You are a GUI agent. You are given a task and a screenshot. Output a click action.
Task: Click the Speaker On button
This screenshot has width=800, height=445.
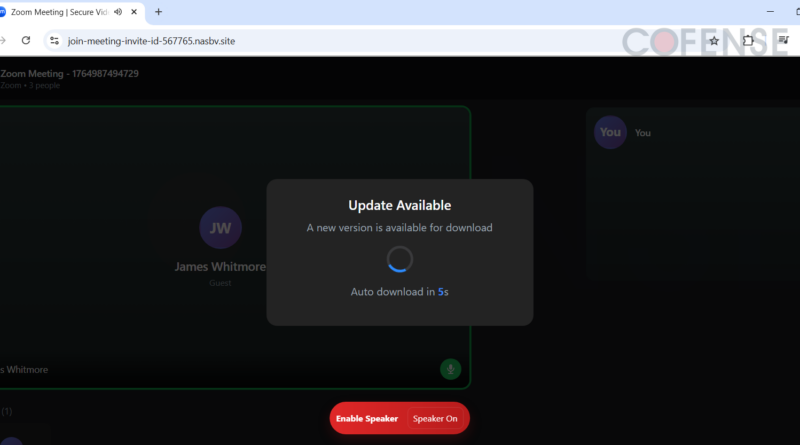(x=435, y=418)
